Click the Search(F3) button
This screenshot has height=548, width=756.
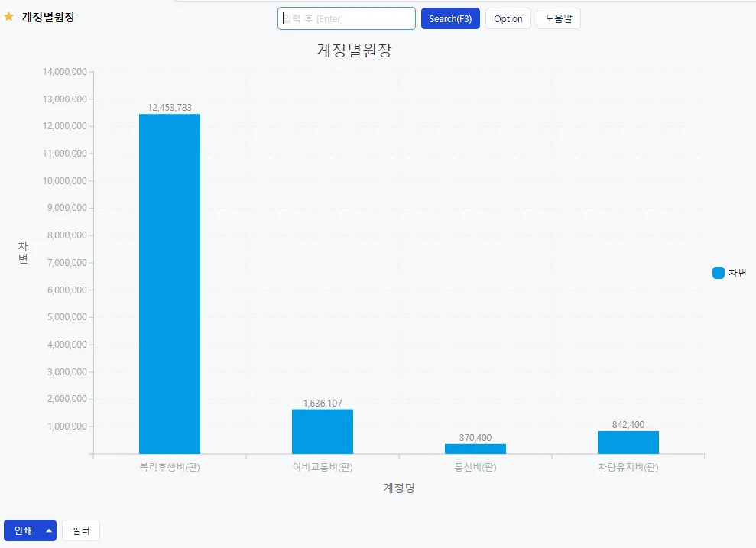click(450, 19)
